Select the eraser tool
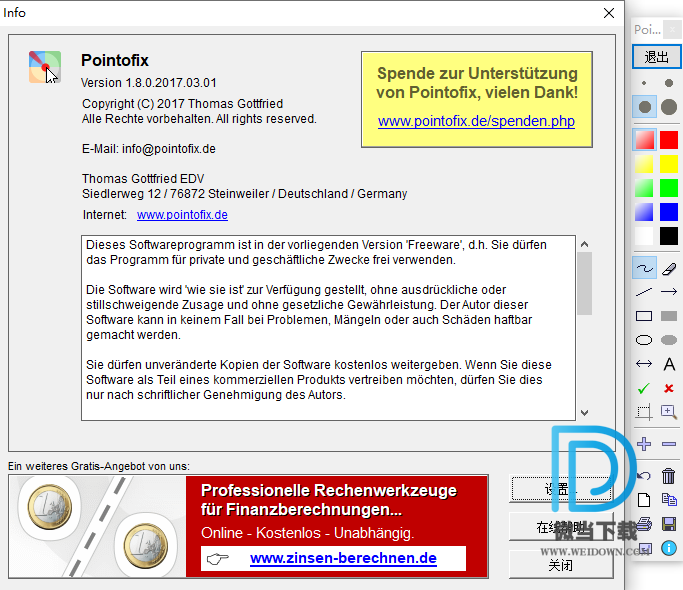683x590 pixels. [x=669, y=268]
